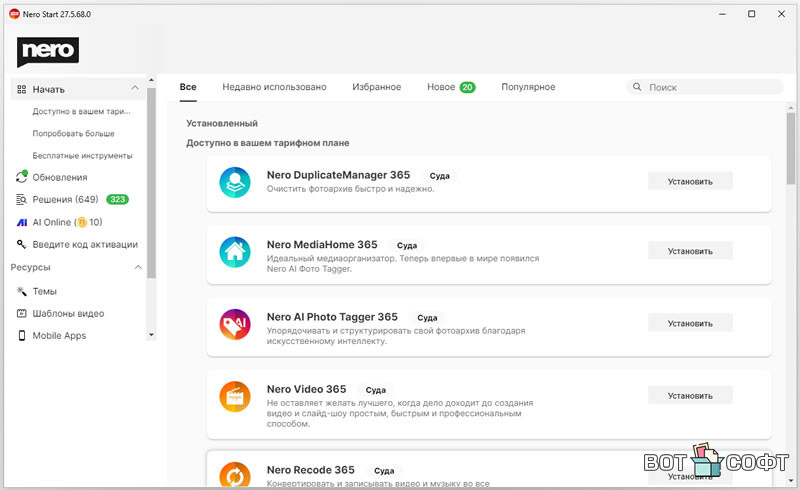
Task: Open the Nero AI Photo Tagger 365 icon
Action: point(235,324)
